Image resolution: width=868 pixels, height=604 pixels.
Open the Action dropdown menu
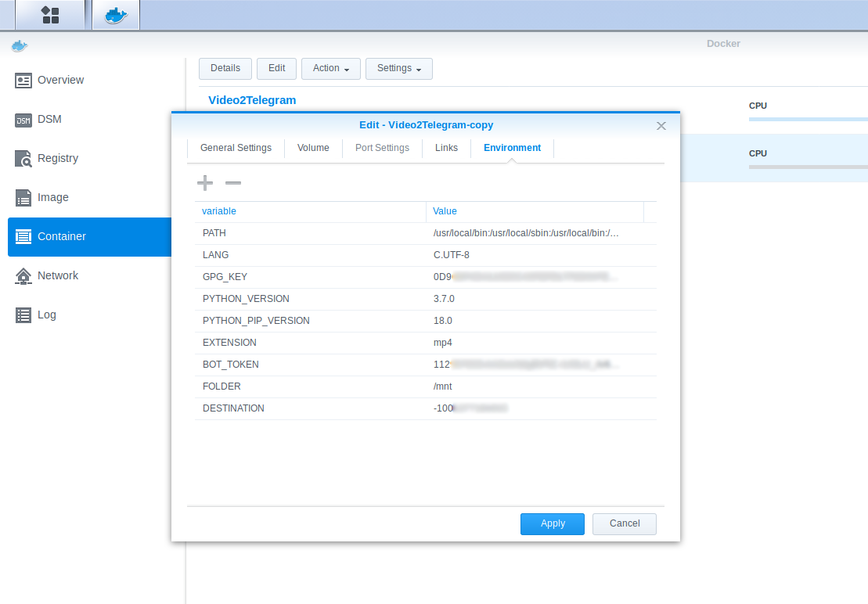click(331, 69)
